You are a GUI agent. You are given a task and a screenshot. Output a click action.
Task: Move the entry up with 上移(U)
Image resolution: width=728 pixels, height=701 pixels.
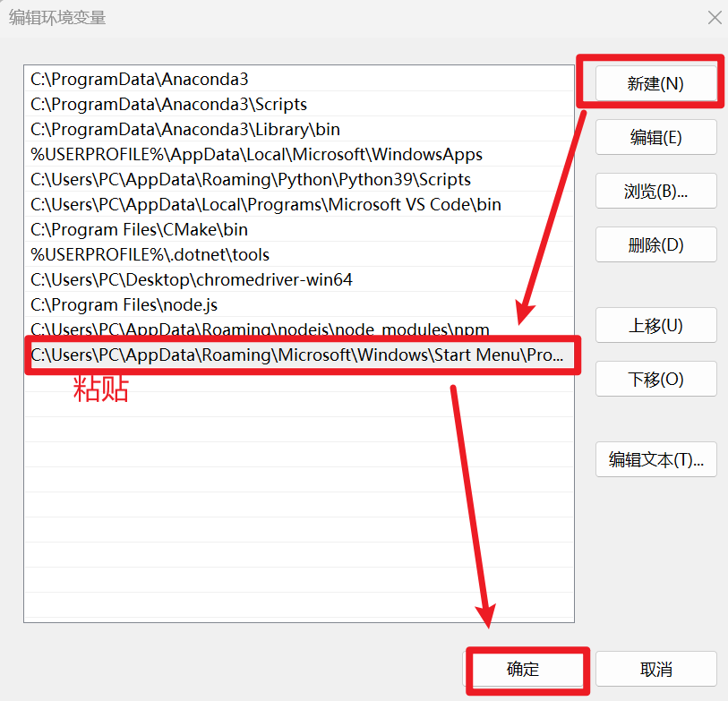pyautogui.click(x=655, y=325)
